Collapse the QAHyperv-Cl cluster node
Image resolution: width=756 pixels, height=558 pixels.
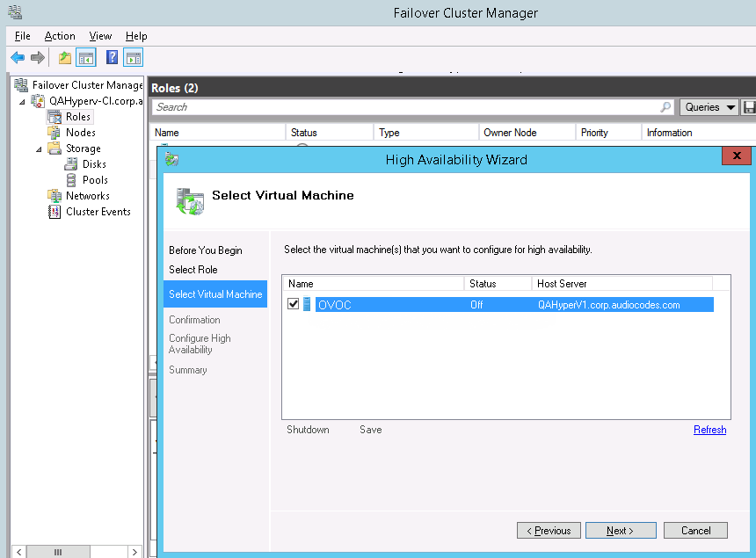point(23,102)
